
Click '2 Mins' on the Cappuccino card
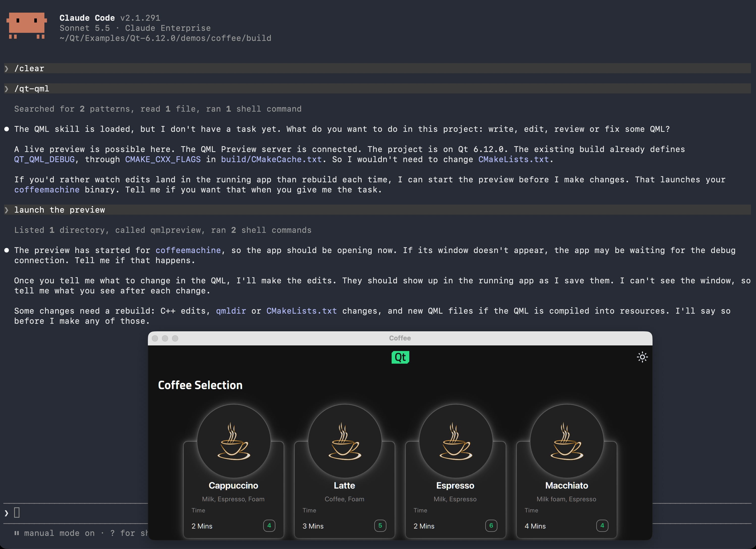pyautogui.click(x=202, y=526)
